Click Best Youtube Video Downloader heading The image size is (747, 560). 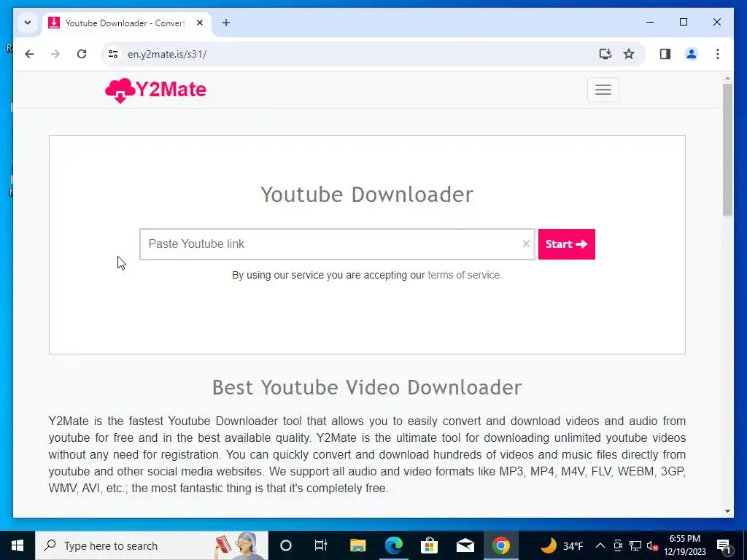pyautogui.click(x=367, y=388)
